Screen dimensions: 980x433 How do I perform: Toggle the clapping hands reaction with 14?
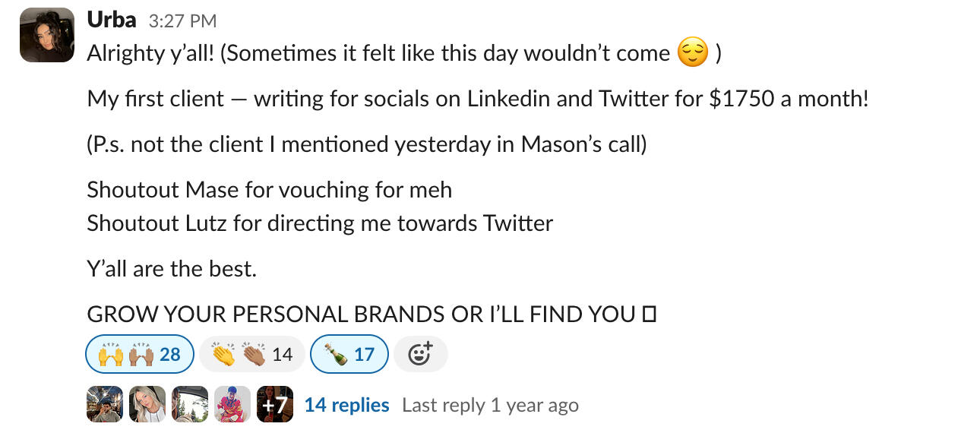click(251, 354)
